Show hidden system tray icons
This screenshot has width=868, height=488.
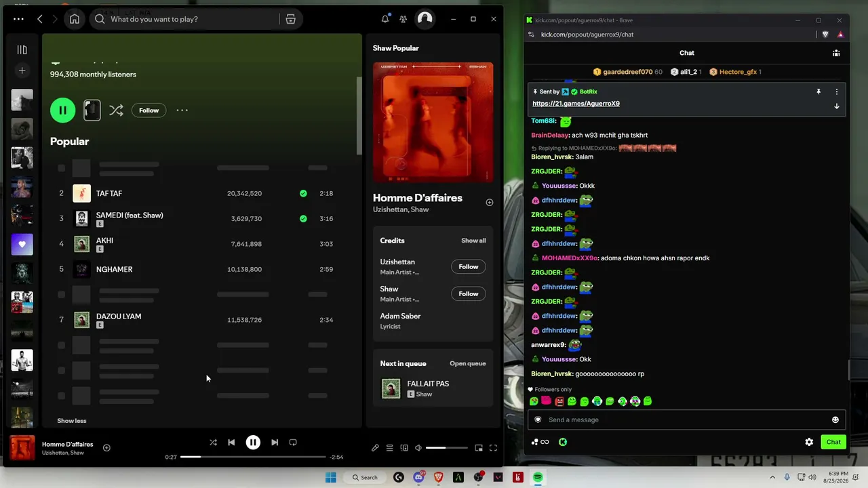pyautogui.click(x=774, y=478)
